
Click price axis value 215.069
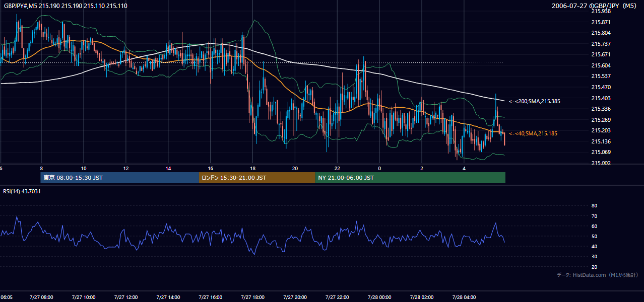(x=601, y=152)
